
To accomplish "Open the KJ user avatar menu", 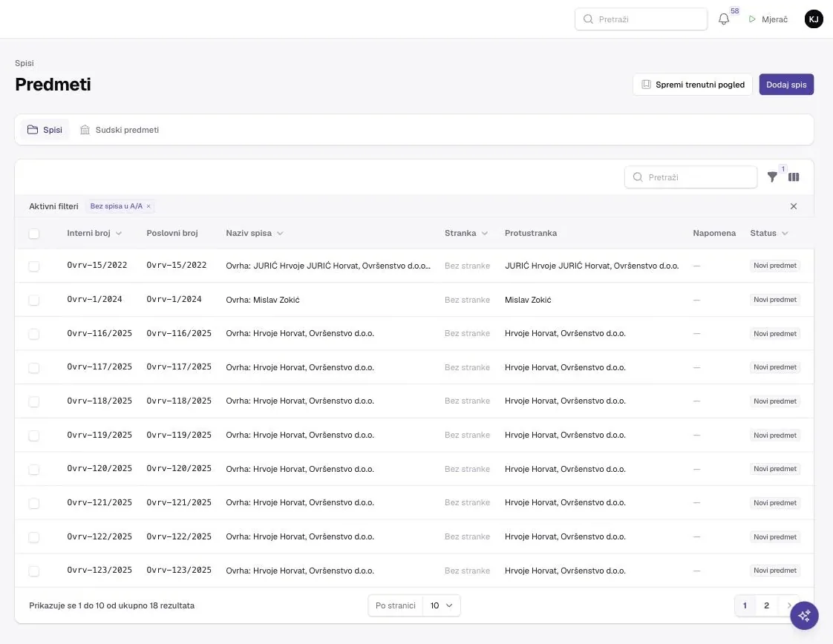I will (x=814, y=19).
